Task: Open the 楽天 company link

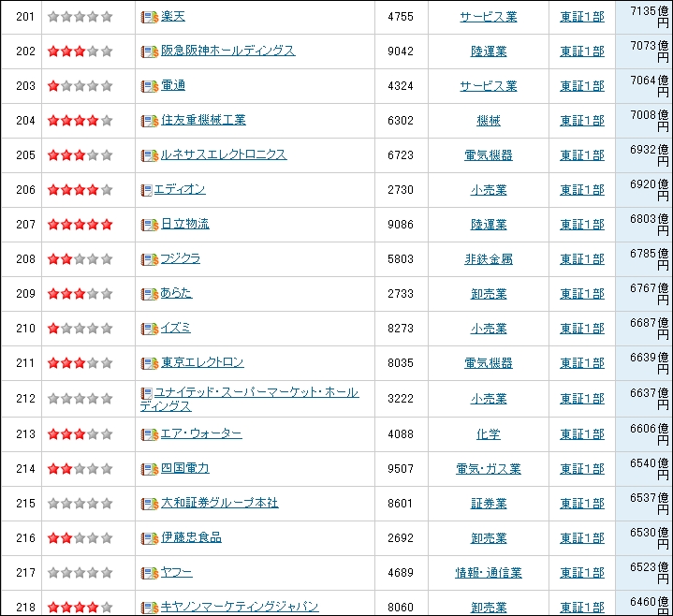Action: coord(173,16)
